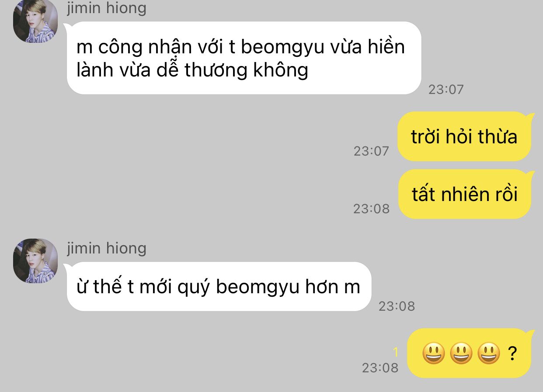Open the top jimin hiong profile picture
543x392 pixels.
[x=35, y=21]
